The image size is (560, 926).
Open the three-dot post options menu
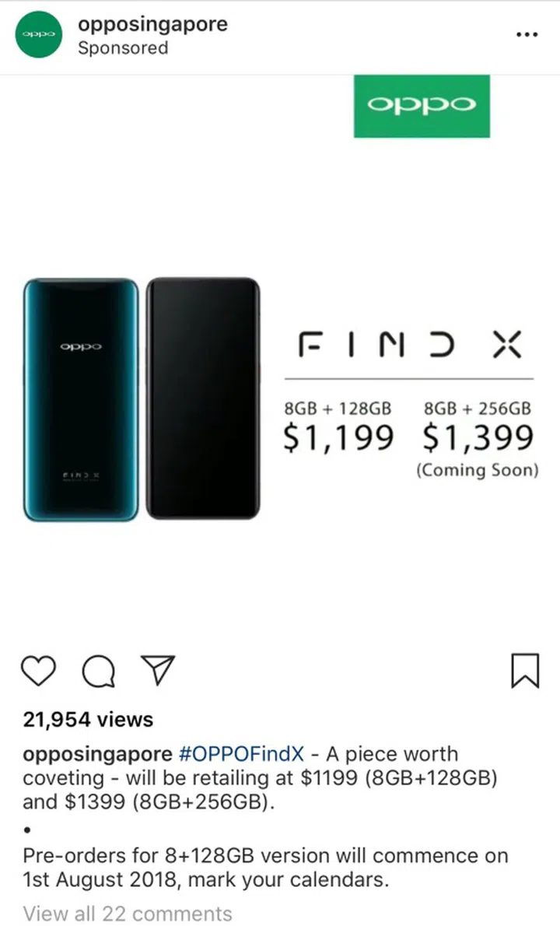coord(527,35)
